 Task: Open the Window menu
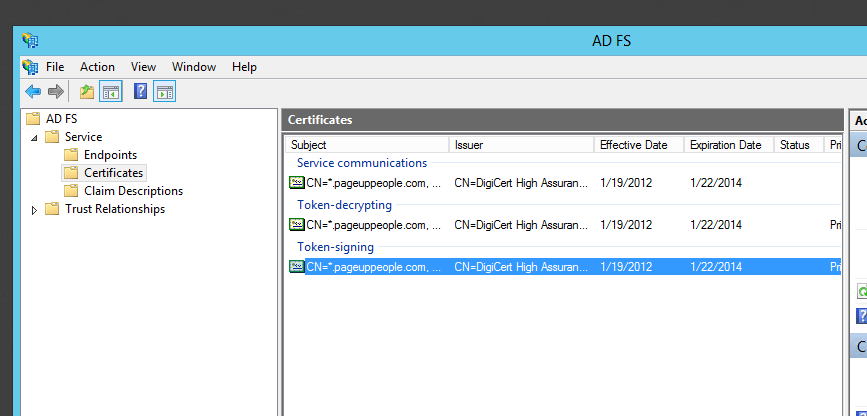(194, 67)
